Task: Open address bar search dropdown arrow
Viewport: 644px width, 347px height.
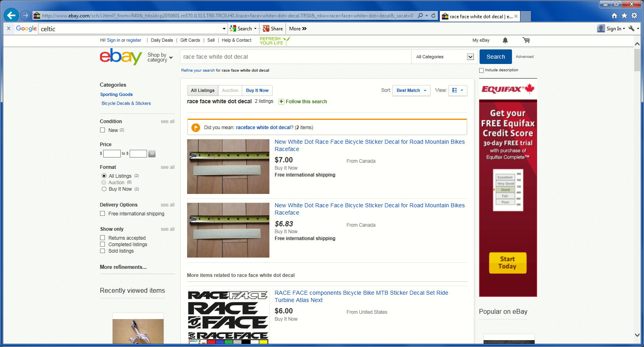Action: click(x=426, y=16)
